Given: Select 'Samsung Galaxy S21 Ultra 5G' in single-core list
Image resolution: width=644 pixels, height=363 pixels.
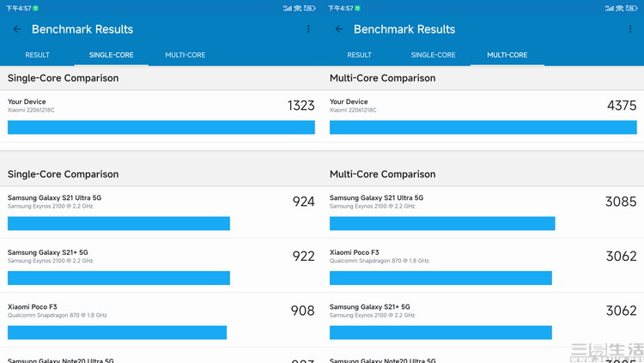Looking at the screenshot, I should coord(54,197).
